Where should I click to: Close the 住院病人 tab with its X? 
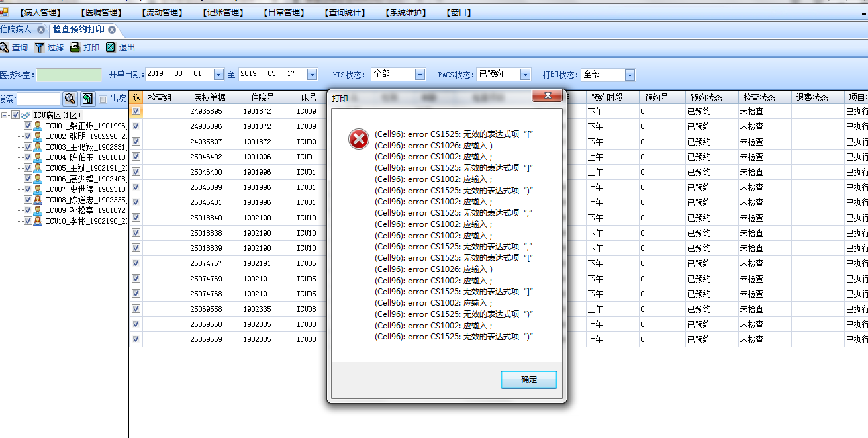click(41, 30)
